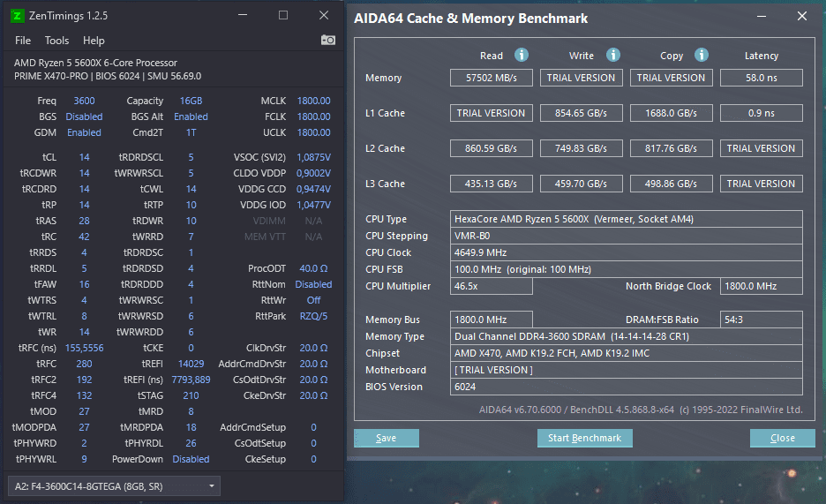Screen dimensions: 826x504
Task: Close the AIDA64 benchmark window
Action: 802,16
